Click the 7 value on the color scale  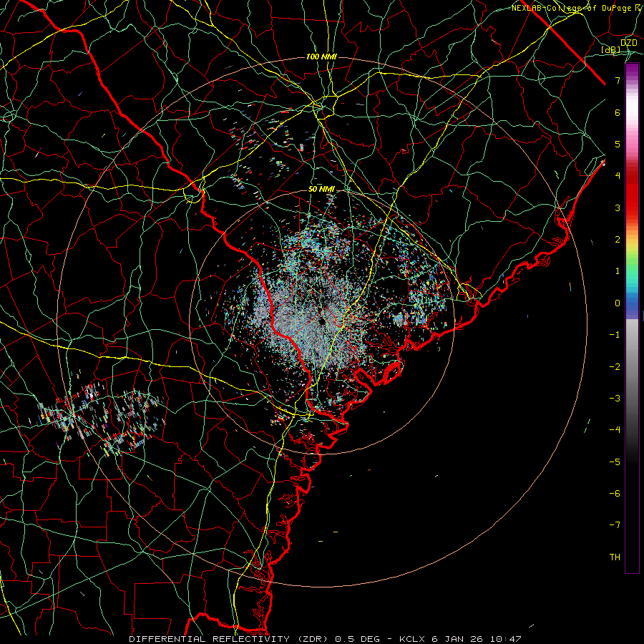pos(618,80)
